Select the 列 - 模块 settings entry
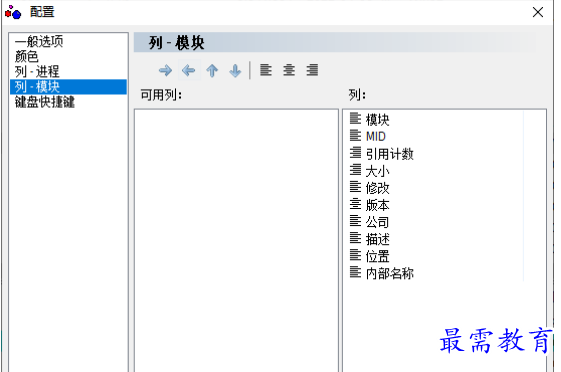 click(68, 87)
